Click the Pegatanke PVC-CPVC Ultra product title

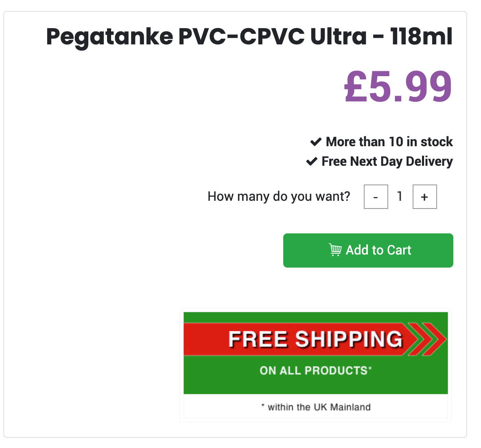pos(249,37)
